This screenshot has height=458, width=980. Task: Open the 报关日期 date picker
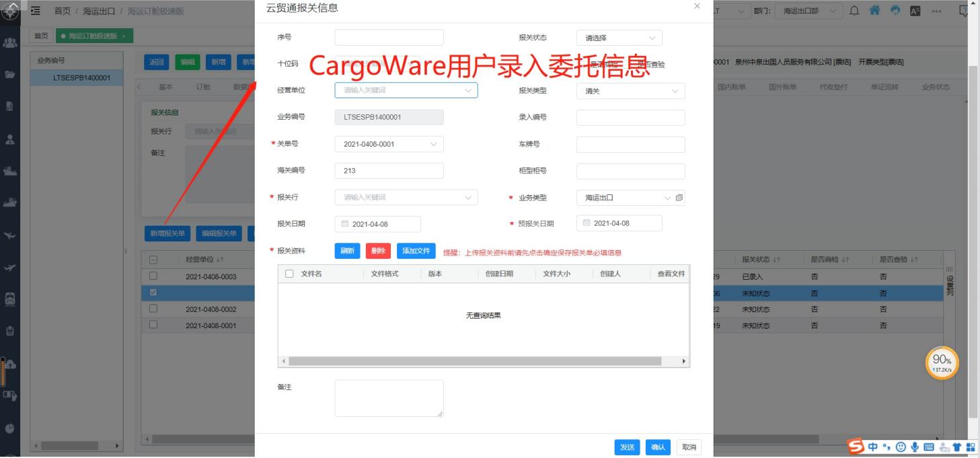pyautogui.click(x=377, y=224)
